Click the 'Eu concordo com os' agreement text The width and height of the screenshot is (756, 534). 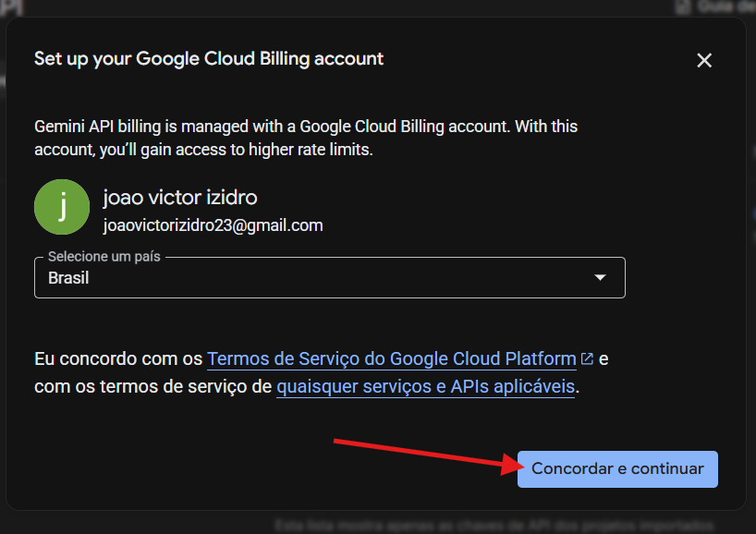click(117, 359)
